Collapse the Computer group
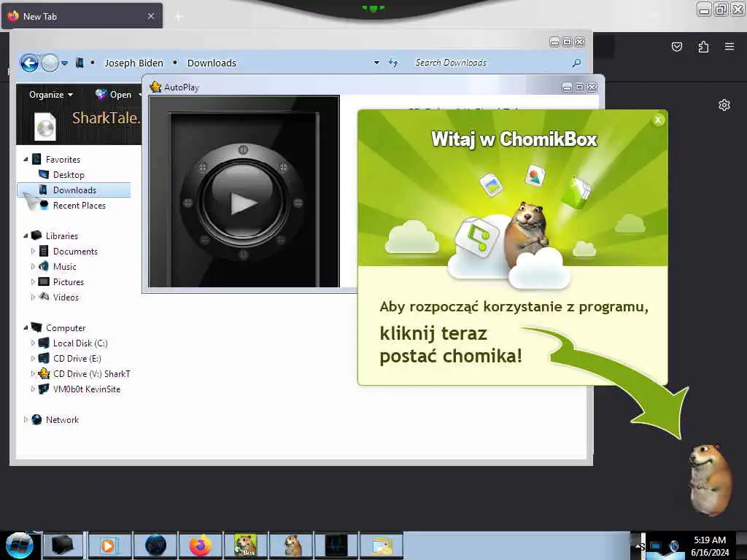 (26, 327)
